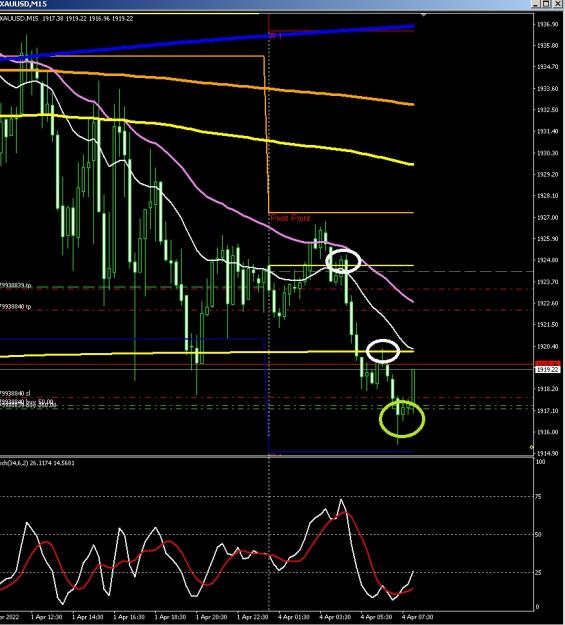
Task: Click price axis value 1917.10
Action: (x=547, y=411)
